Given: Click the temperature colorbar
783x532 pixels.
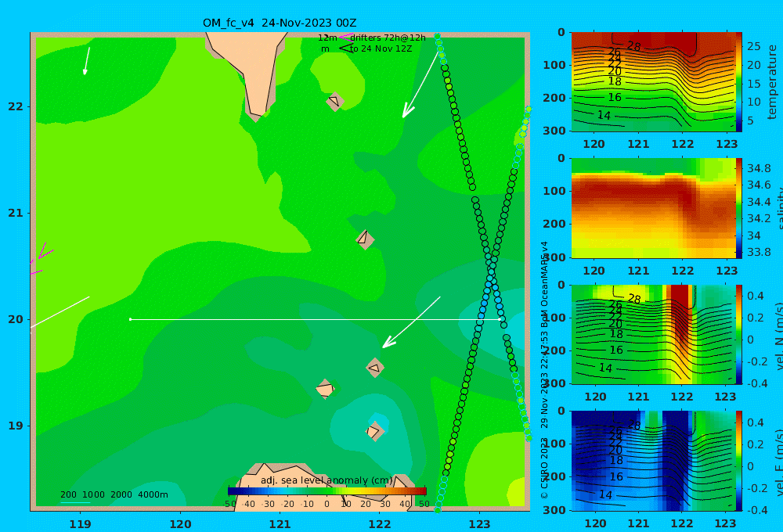Looking at the screenshot, I should (x=739, y=82).
